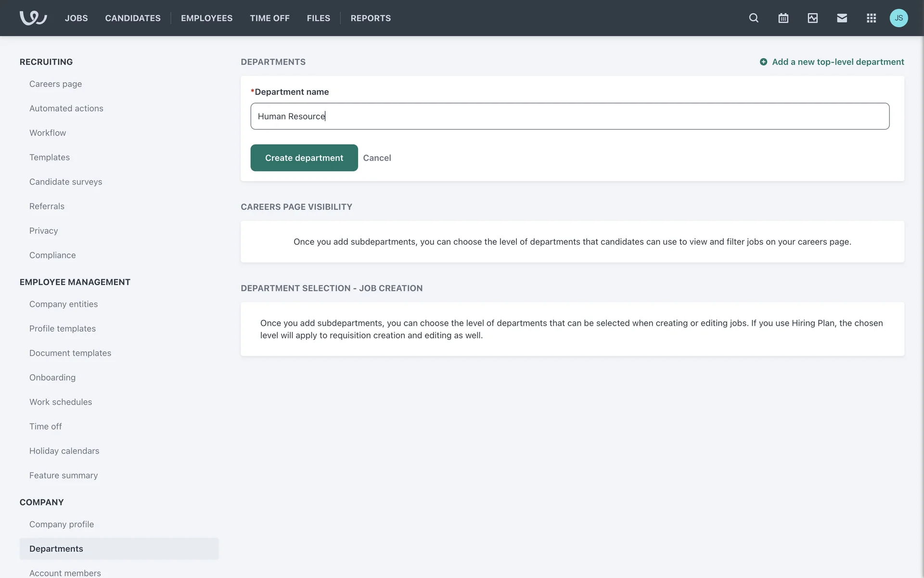Open the apps grid icon

click(871, 18)
